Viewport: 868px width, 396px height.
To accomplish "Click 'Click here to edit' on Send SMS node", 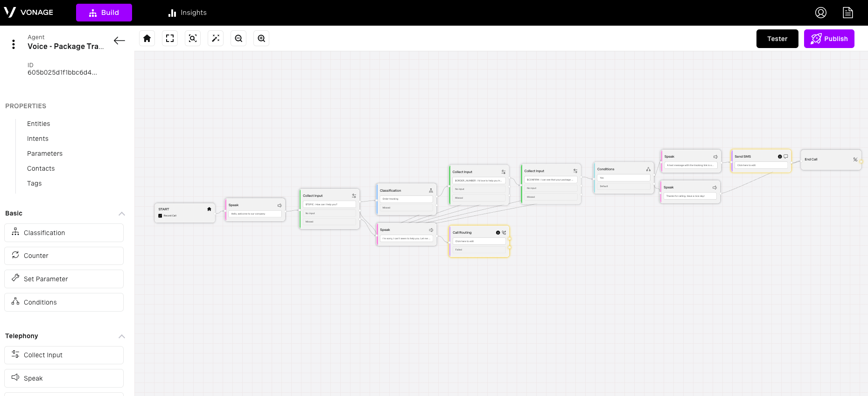I will [761, 165].
